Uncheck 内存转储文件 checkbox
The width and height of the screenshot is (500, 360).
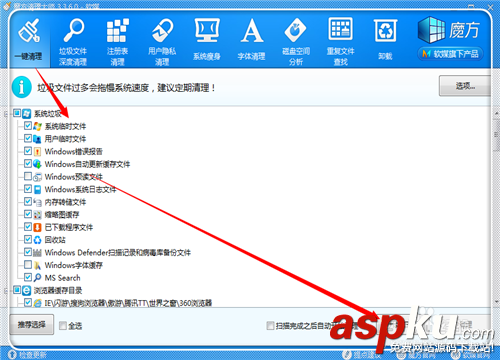pyautogui.click(x=28, y=202)
